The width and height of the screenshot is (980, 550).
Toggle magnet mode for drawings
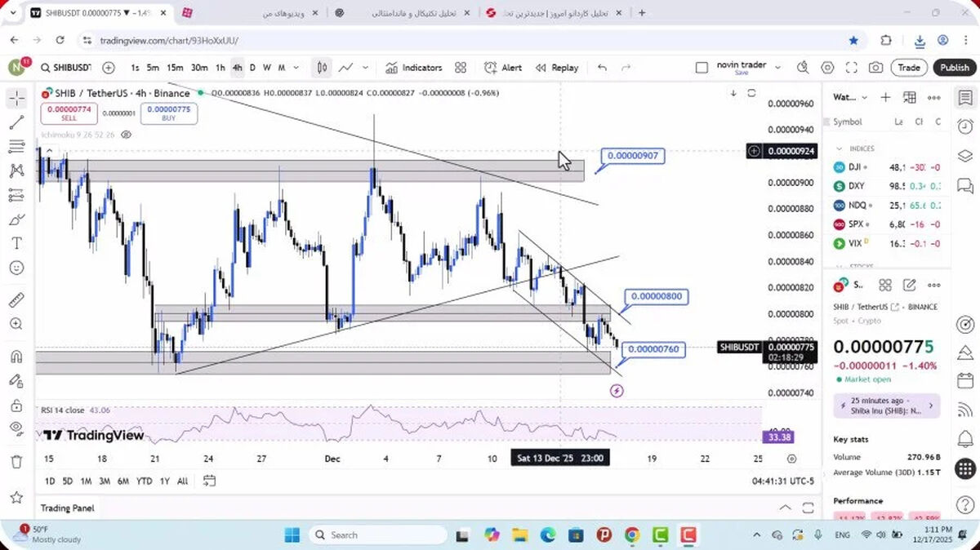tap(16, 357)
